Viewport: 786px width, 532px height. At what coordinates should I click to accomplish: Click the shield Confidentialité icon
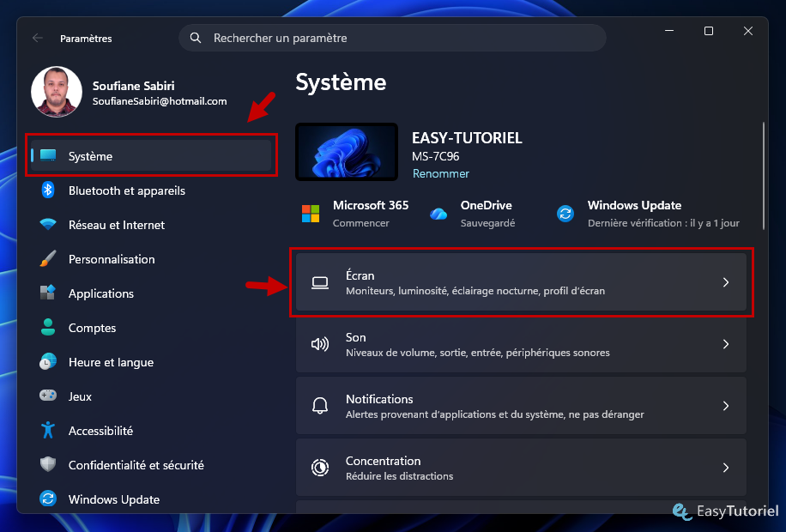(48, 464)
